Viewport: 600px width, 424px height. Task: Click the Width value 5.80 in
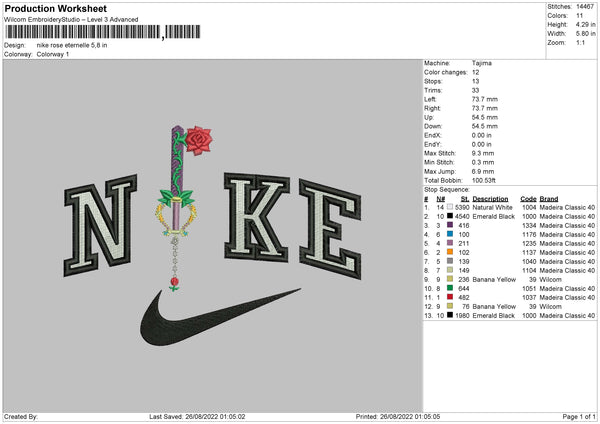[x=585, y=34]
